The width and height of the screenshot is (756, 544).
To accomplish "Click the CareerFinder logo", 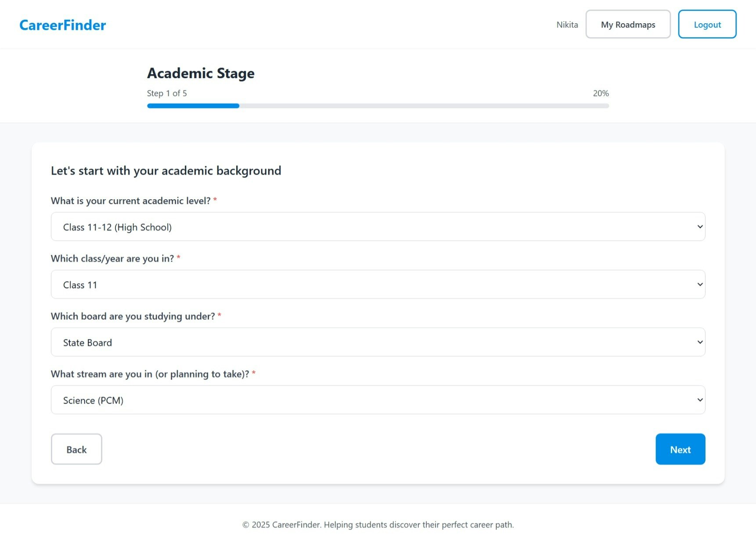I will point(62,25).
